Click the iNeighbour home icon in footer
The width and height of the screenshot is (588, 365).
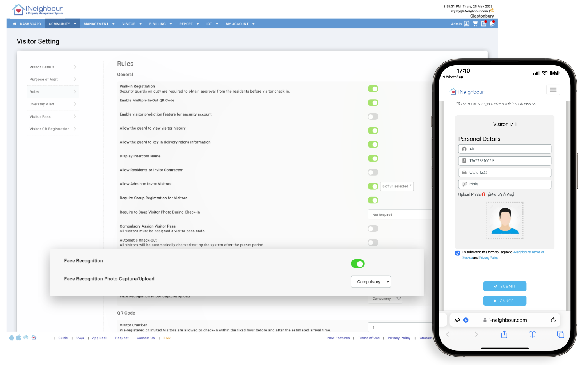[x=34, y=337]
